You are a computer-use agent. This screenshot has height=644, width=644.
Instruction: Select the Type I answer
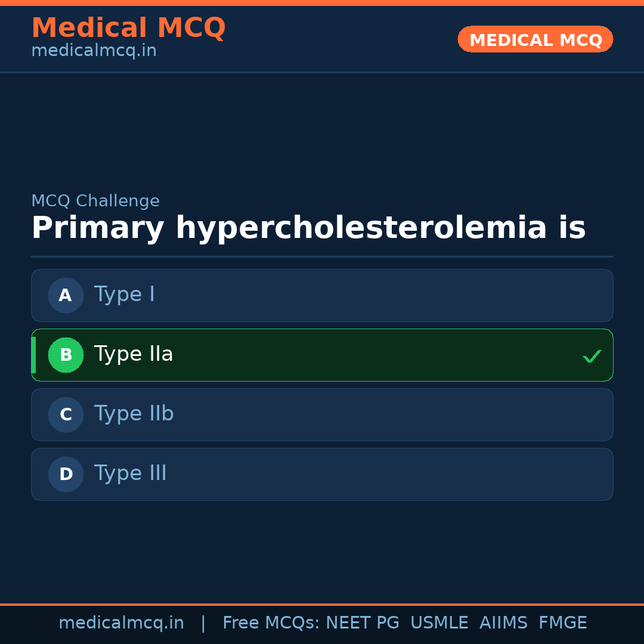click(125, 295)
